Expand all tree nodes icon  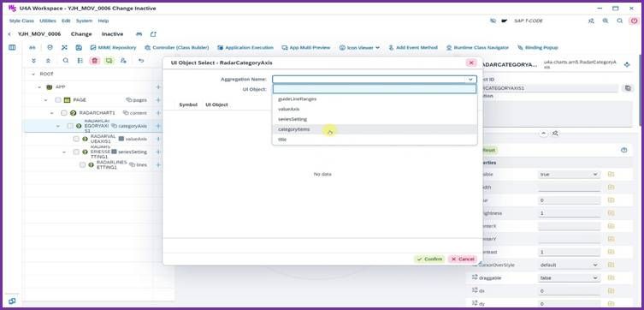click(x=33, y=61)
